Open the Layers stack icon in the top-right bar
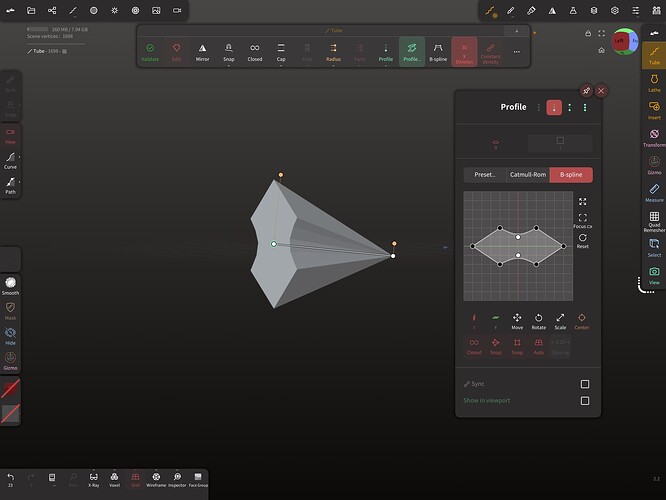 594,11
